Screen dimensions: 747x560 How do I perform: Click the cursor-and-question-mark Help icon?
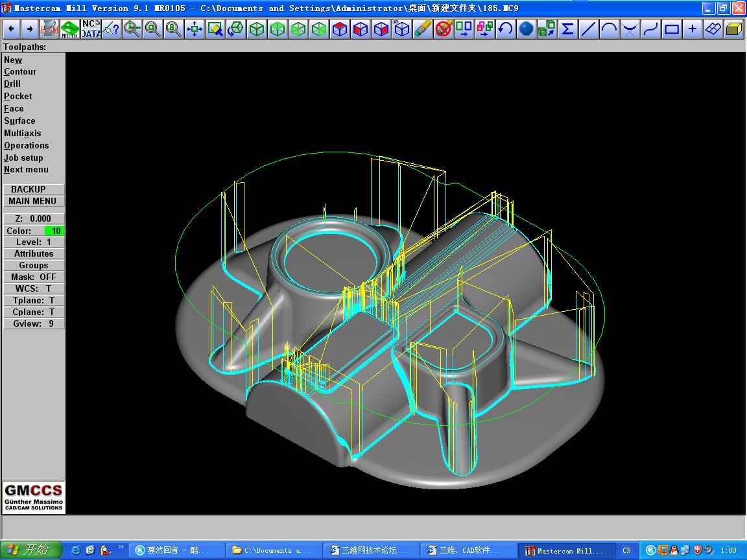(111, 30)
